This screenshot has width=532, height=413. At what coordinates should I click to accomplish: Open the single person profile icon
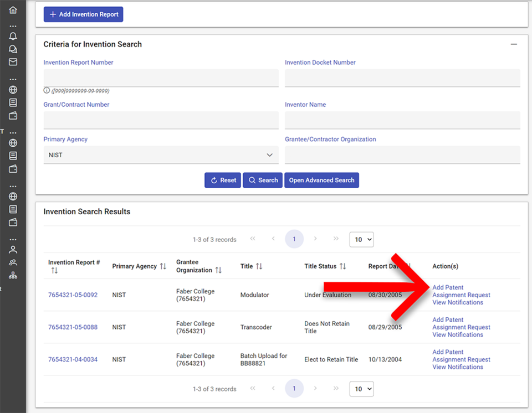tap(13, 249)
